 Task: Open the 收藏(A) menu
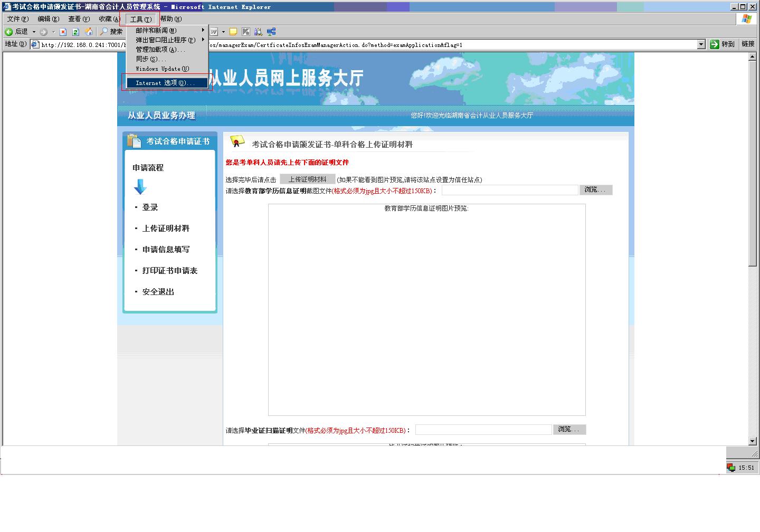coord(109,19)
